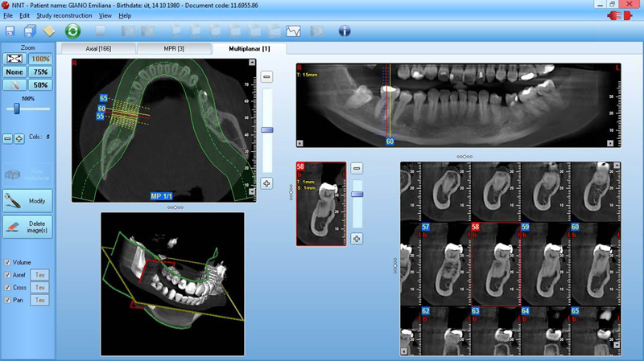The width and height of the screenshot is (644, 361).
Task: Open the blue Info icon
Action: 345,31
